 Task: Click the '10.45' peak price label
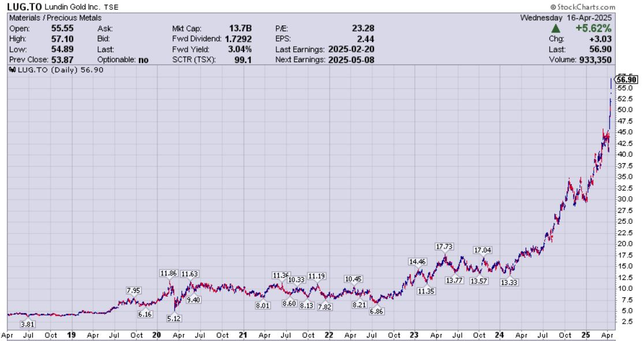pos(353,279)
